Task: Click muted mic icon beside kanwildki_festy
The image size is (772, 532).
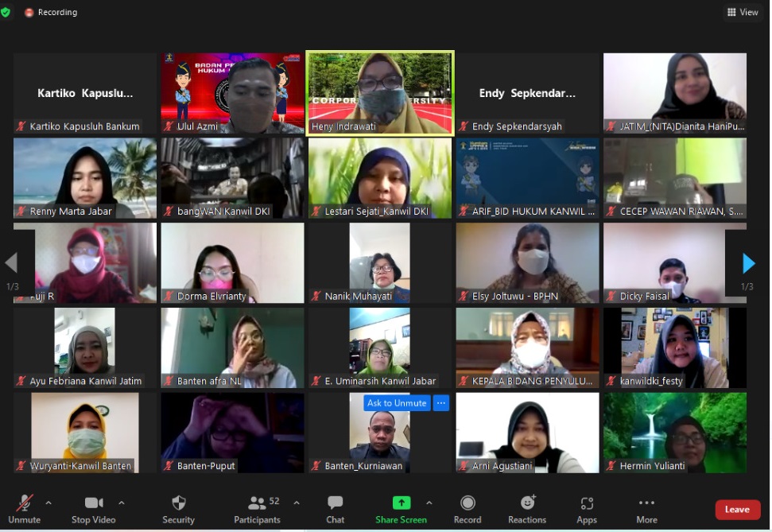Action: [x=611, y=381]
